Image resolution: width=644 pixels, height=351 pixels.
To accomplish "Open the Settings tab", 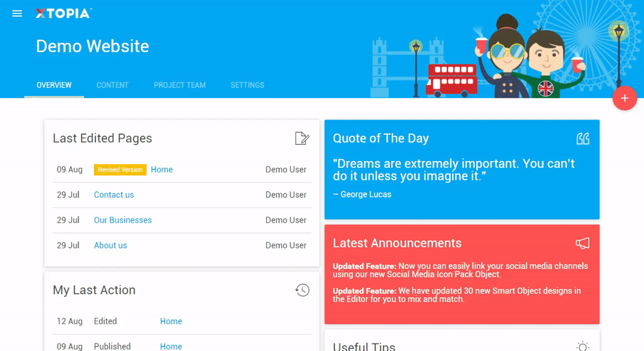I will pyautogui.click(x=248, y=85).
